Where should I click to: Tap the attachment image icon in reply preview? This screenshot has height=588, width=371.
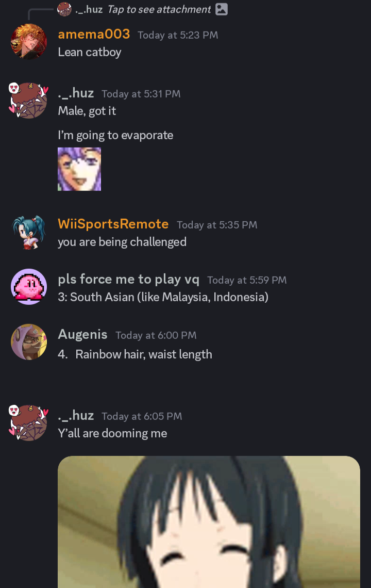pyautogui.click(x=222, y=9)
